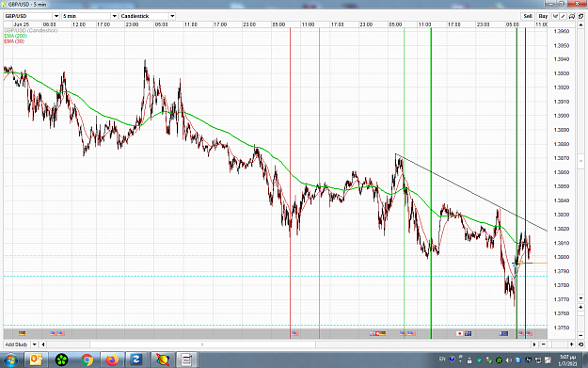
Task: Click the 1.3850 price axis label
Action: [562, 186]
